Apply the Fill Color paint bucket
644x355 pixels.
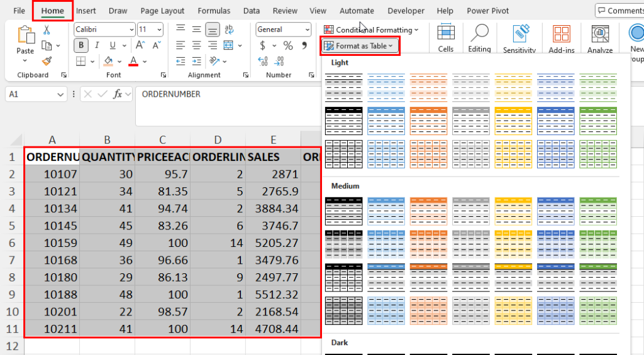coord(108,62)
